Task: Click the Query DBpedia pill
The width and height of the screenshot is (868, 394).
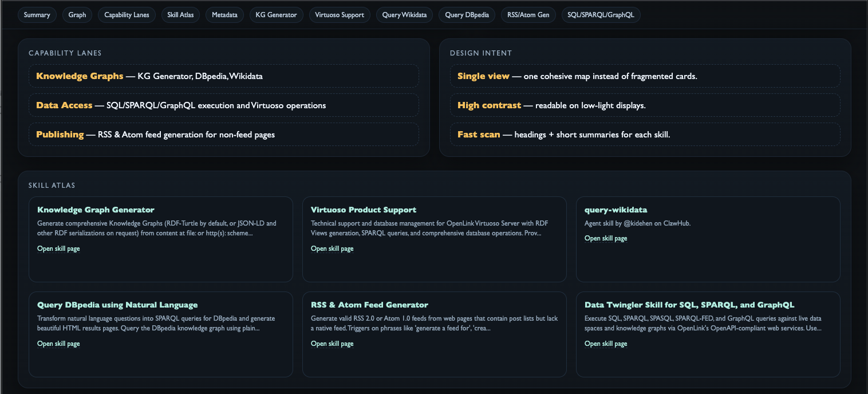Action: pos(467,15)
